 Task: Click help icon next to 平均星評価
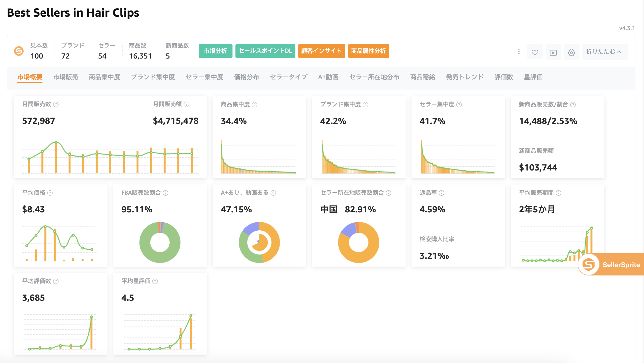[x=155, y=281]
